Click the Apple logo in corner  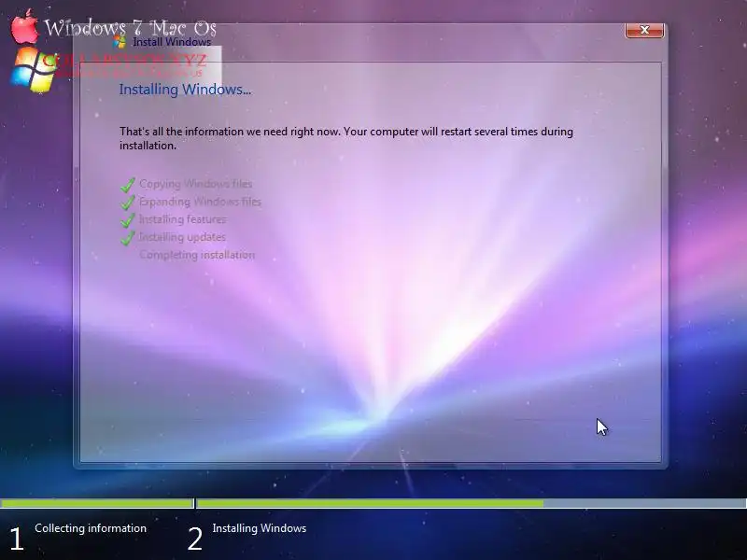pyautogui.click(x=25, y=27)
